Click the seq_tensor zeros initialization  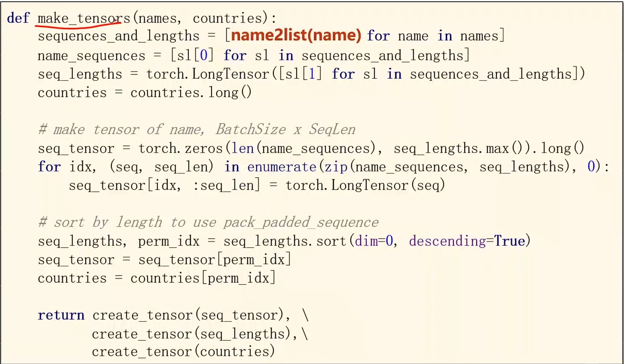pyautogui.click(x=312, y=148)
